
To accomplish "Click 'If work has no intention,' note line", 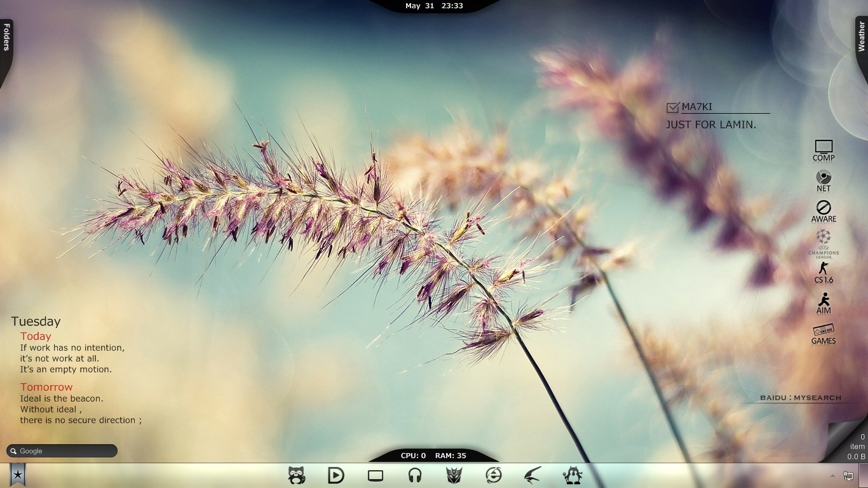I will 72,348.
